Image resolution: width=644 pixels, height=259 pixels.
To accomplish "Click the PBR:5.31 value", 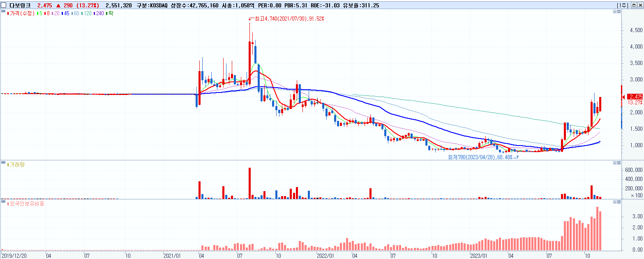I will point(297,5).
